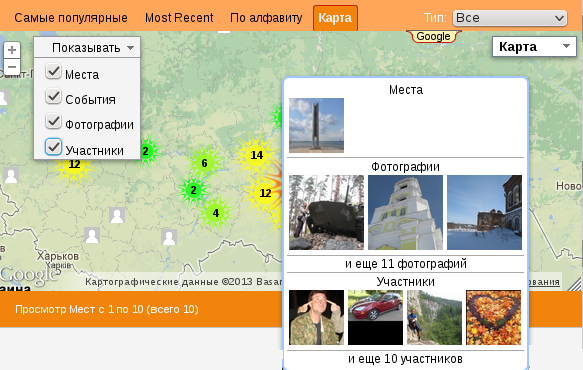This screenshot has width=583, height=370.
Task: Zoom in the map with plus button
Action: point(12,50)
